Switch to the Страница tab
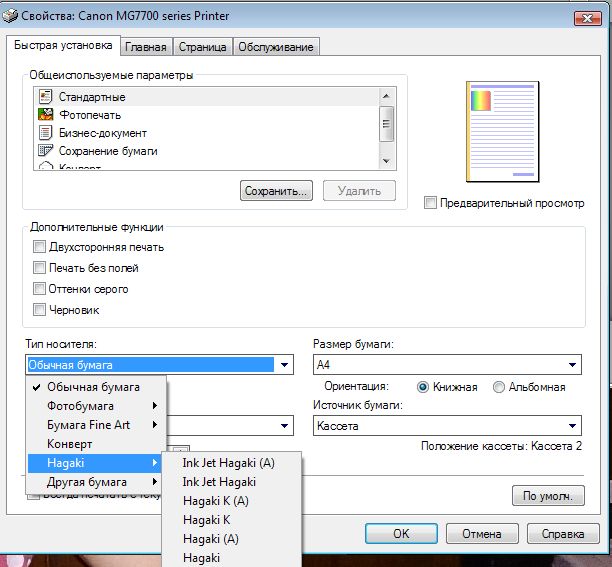 [x=202, y=47]
